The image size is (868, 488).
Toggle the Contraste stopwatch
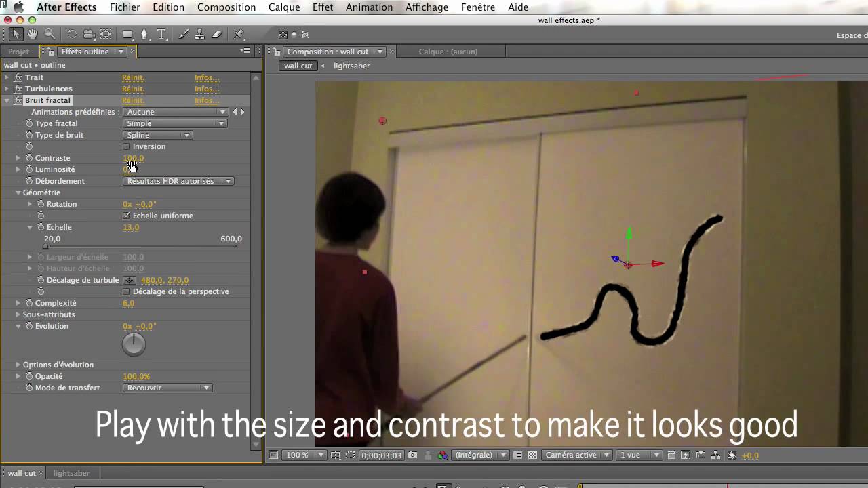[29, 158]
